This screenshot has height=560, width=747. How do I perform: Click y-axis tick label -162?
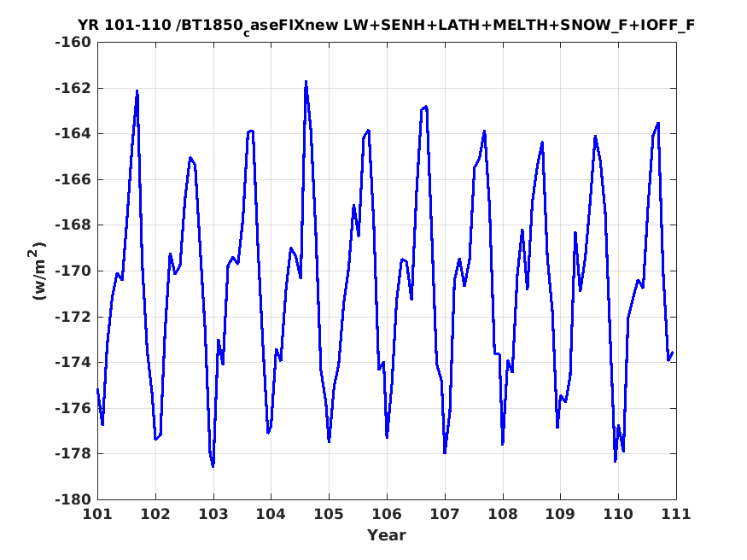pyautogui.click(x=73, y=88)
